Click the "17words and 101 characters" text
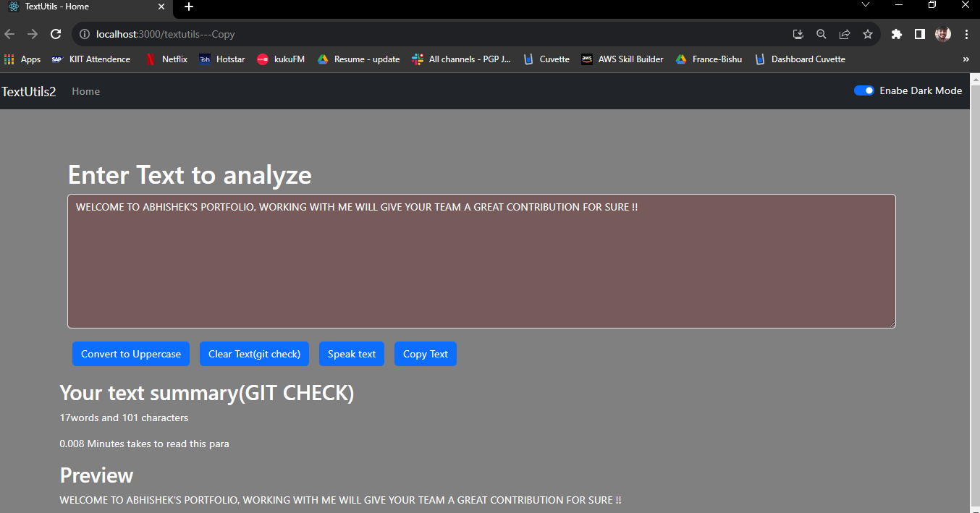This screenshot has height=513, width=980. [x=124, y=417]
